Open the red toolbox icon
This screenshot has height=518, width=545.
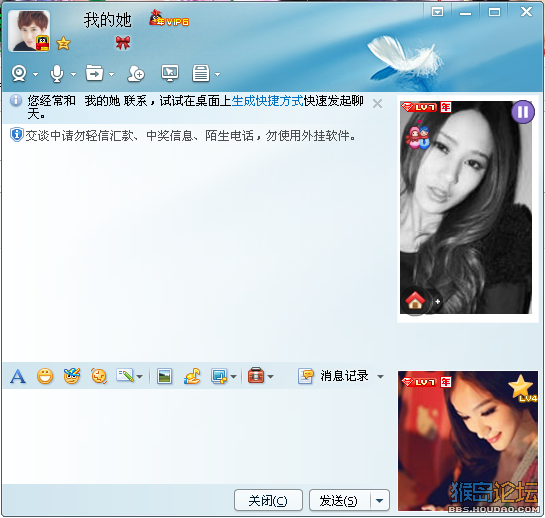coord(256,375)
